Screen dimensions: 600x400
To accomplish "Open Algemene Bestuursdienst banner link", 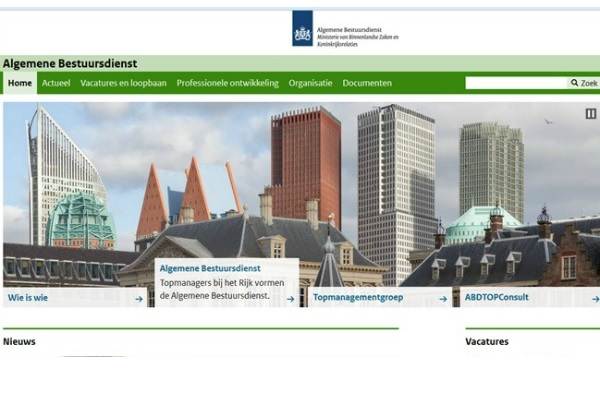I will pyautogui.click(x=210, y=268).
